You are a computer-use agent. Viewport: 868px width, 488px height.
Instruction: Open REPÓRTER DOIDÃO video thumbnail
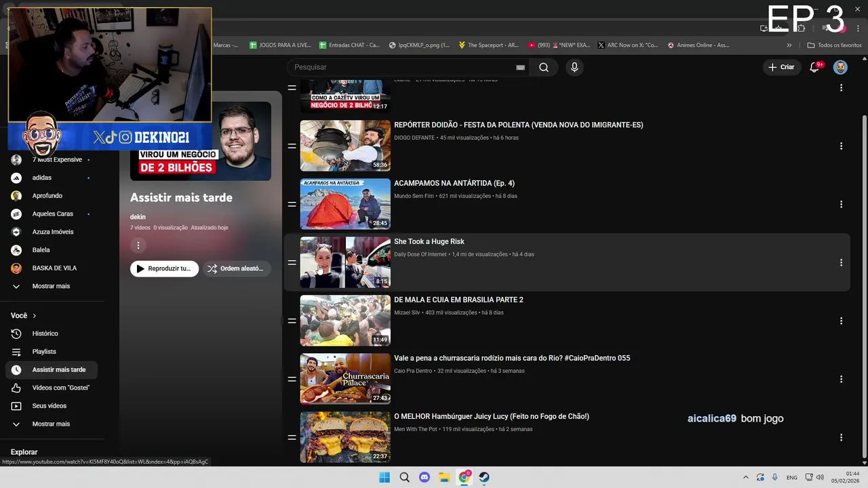(x=345, y=146)
